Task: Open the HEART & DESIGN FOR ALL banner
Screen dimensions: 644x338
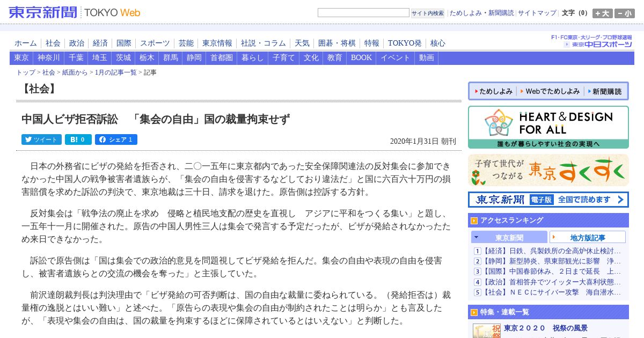Action: [x=548, y=127]
